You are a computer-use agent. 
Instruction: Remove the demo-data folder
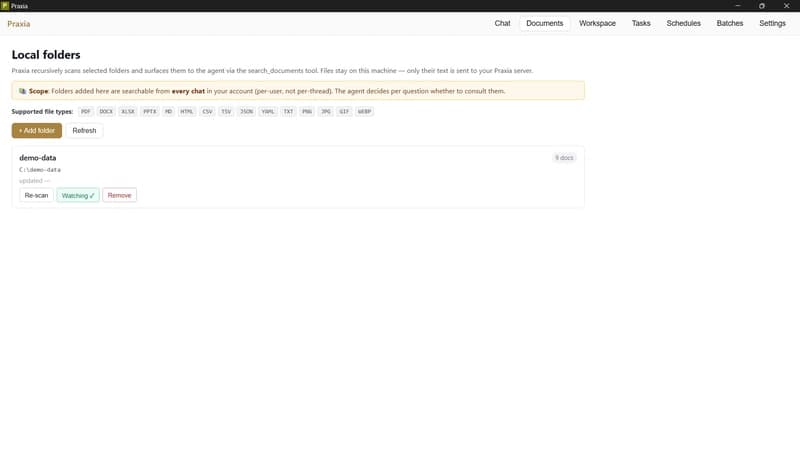pos(119,195)
